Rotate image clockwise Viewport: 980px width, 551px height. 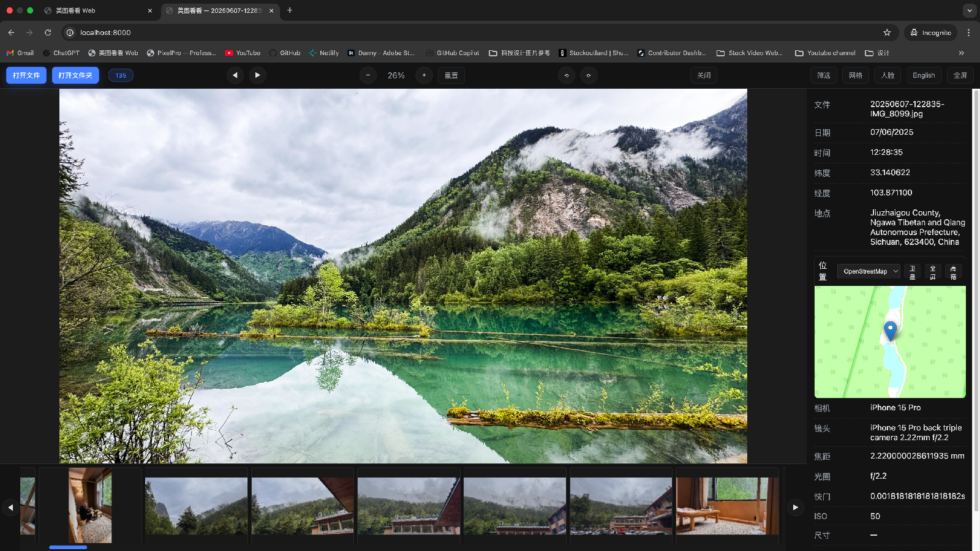pyautogui.click(x=589, y=75)
